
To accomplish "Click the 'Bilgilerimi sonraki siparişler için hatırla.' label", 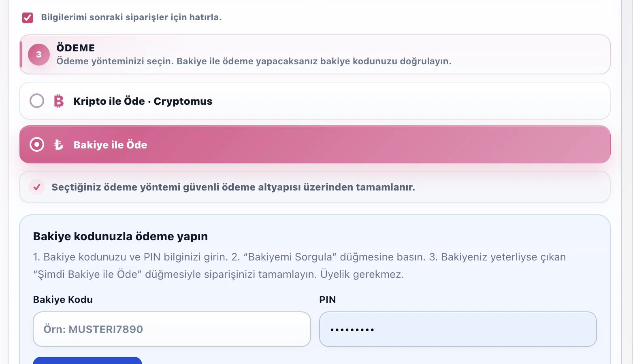I will pos(131,17).
